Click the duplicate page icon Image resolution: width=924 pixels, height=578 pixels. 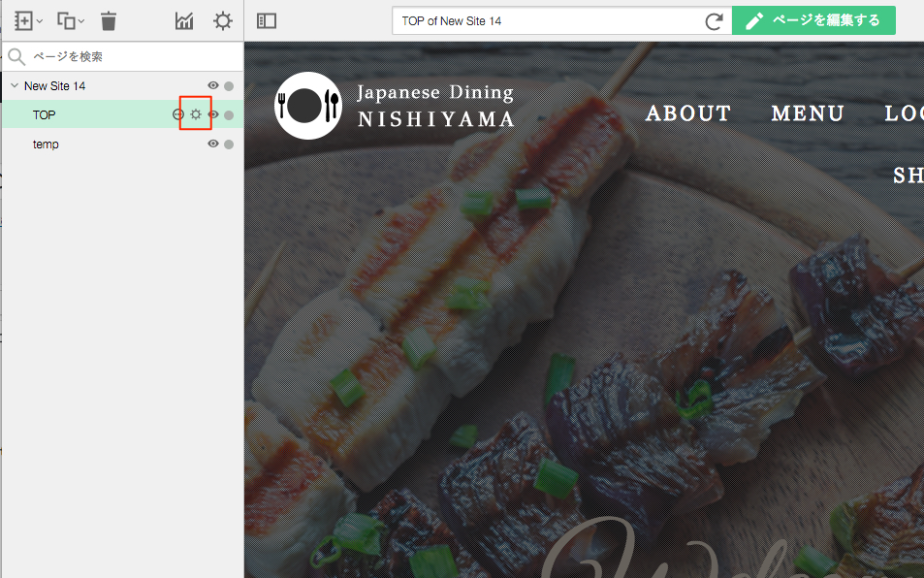click(x=66, y=21)
